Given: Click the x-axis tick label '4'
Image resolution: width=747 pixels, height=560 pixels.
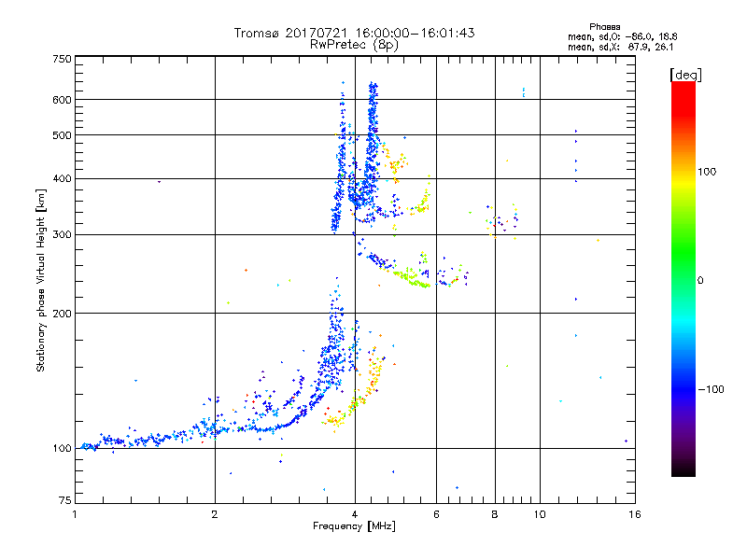Looking at the screenshot, I should [355, 514].
